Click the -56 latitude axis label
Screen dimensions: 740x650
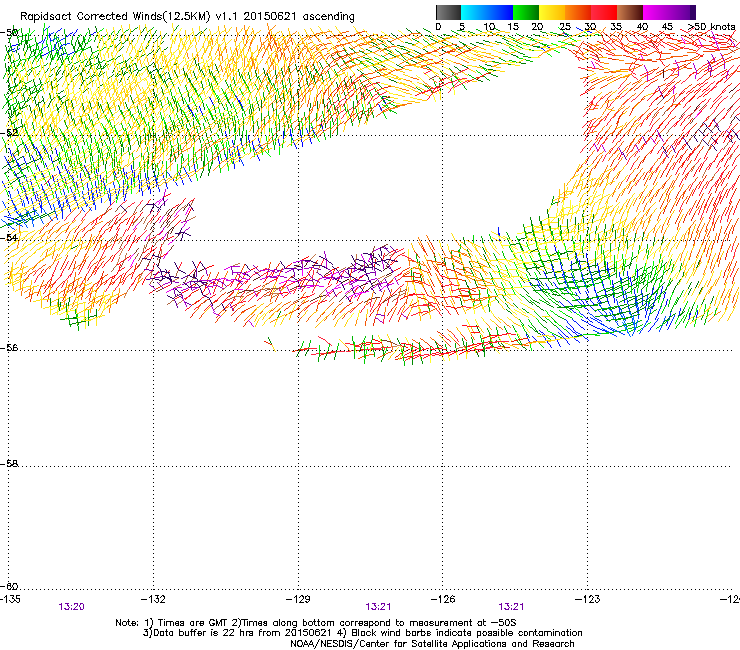9,347
